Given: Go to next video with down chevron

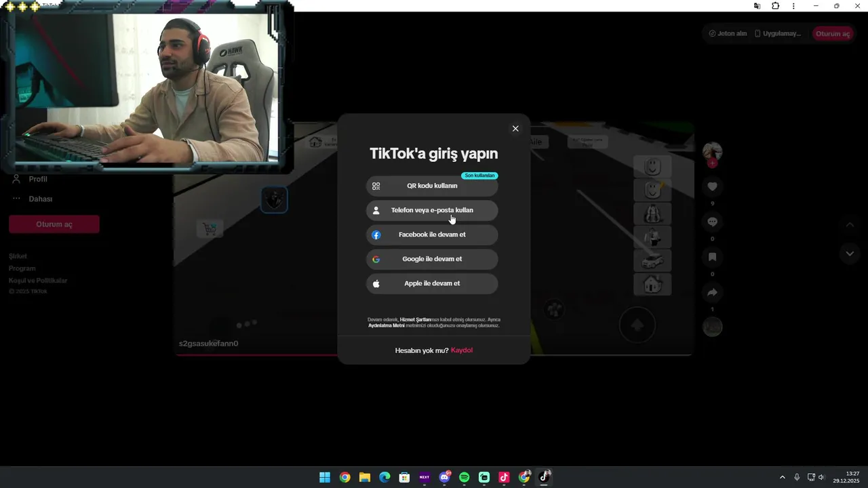Looking at the screenshot, I should [850, 253].
